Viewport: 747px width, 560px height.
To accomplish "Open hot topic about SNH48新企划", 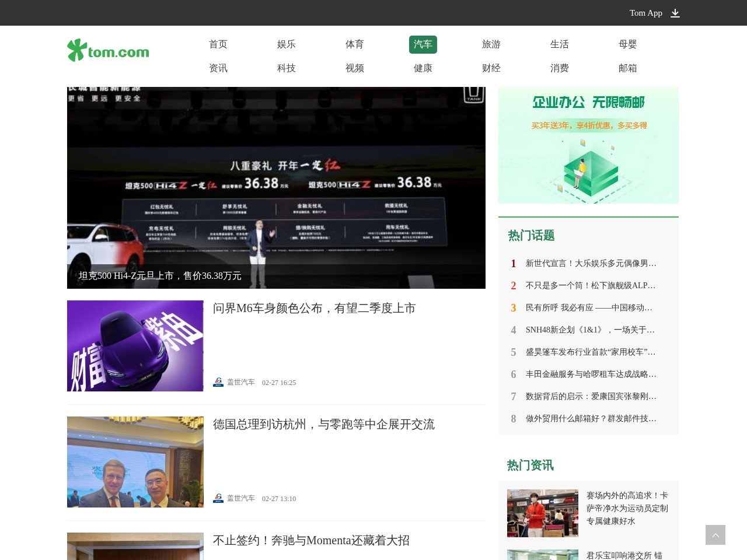I will coord(591,330).
